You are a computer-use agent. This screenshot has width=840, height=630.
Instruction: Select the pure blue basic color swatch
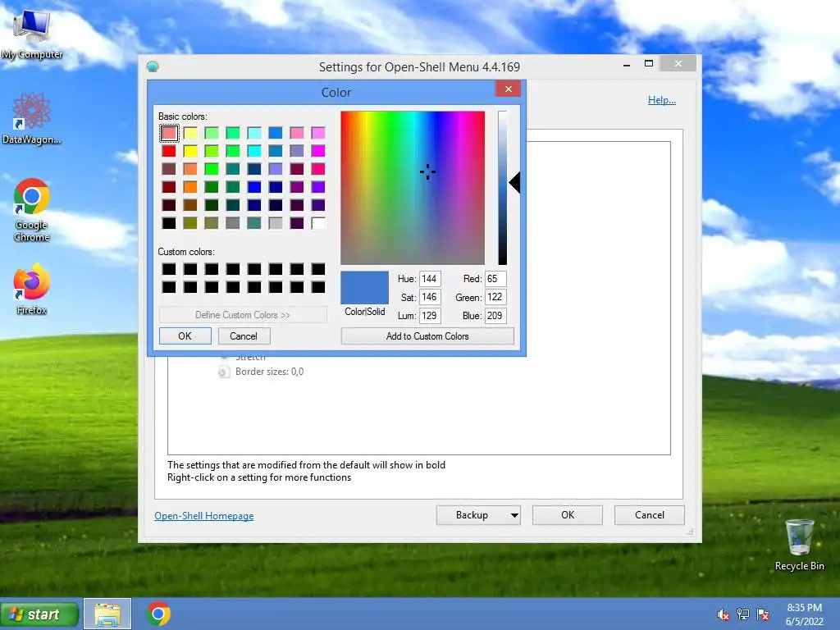tap(254, 187)
